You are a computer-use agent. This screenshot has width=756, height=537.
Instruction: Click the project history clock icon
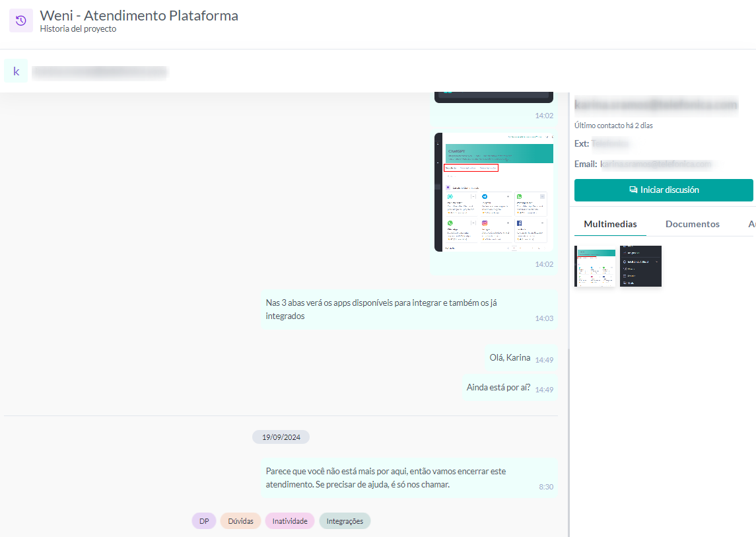(x=20, y=20)
